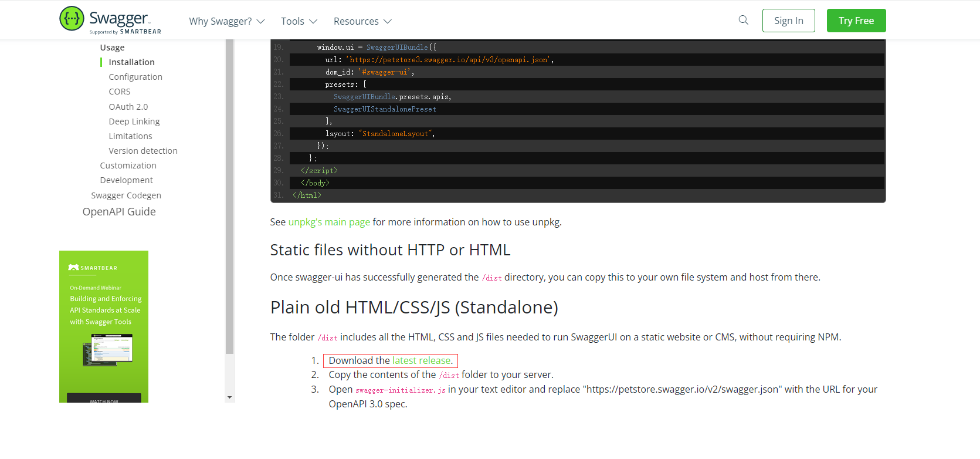Open the Version detection sidebar page
Viewport: 980px width, 459px height.
point(143,151)
